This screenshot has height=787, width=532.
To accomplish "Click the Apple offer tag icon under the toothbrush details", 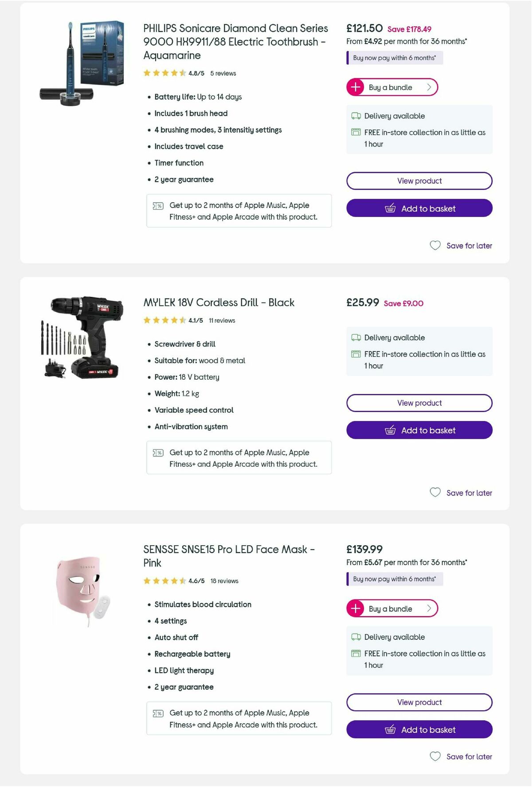I will (158, 205).
